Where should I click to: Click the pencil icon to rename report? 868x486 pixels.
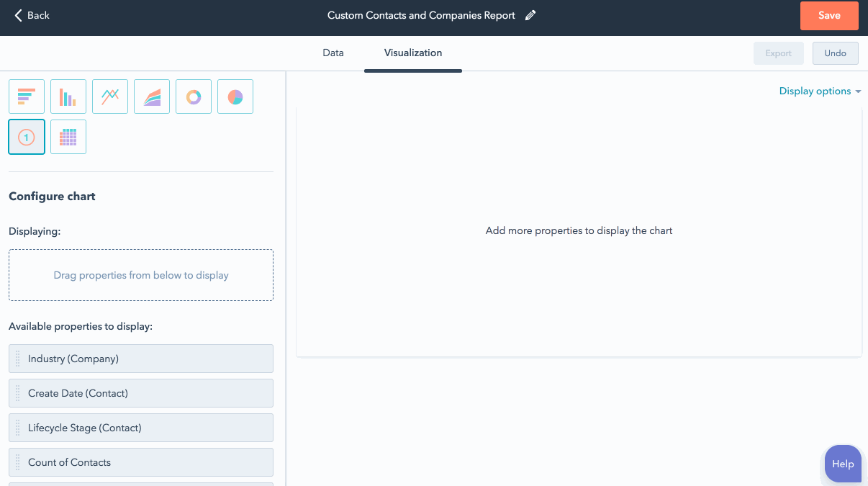click(530, 15)
